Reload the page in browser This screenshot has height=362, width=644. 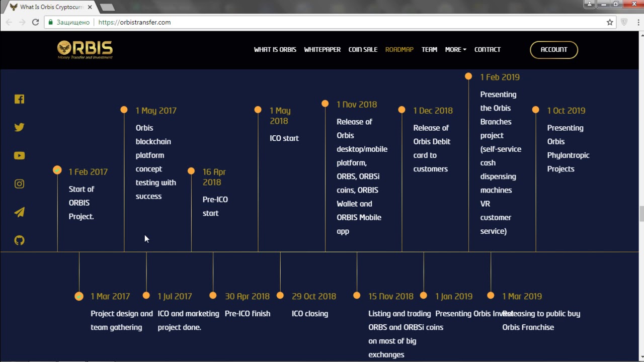tap(35, 22)
